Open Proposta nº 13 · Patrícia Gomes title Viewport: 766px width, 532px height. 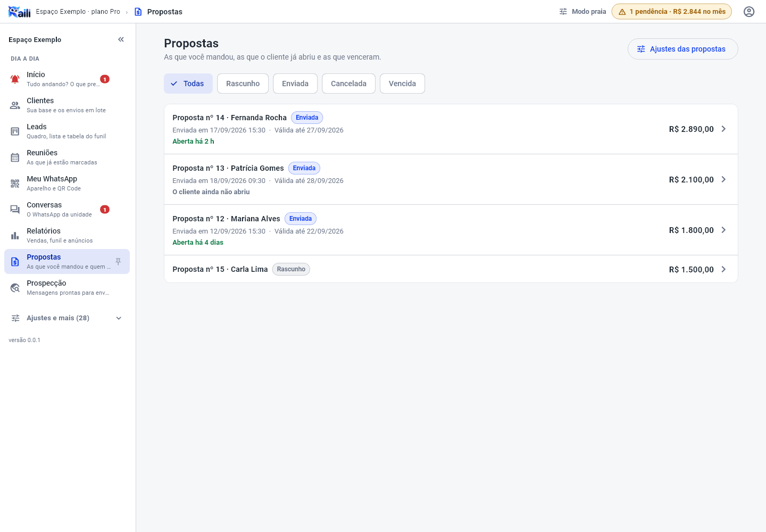228,168
